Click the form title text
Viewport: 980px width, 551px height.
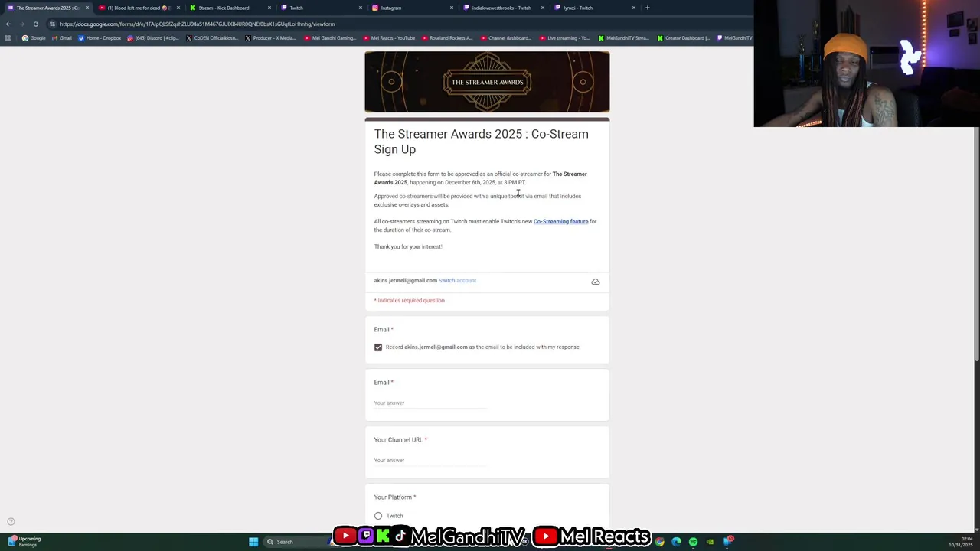pyautogui.click(x=482, y=142)
